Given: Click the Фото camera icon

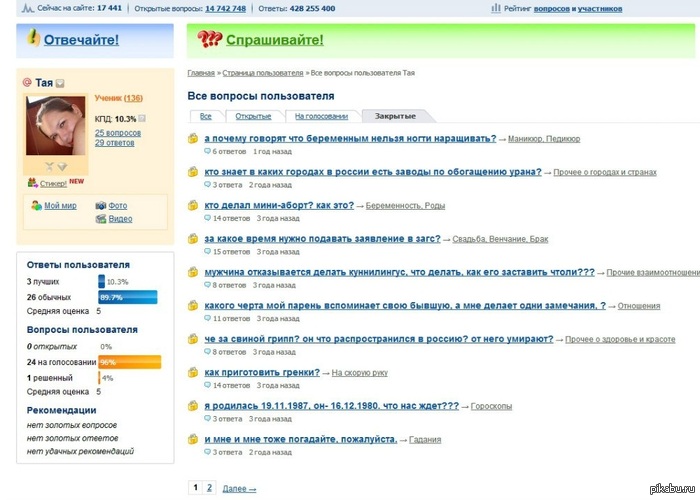Looking at the screenshot, I should [100, 206].
